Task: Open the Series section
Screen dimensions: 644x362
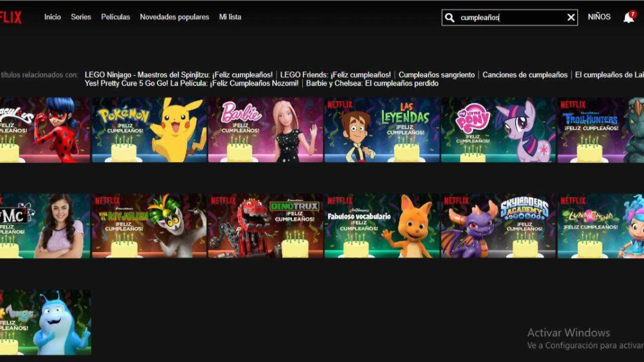Action: tap(81, 17)
